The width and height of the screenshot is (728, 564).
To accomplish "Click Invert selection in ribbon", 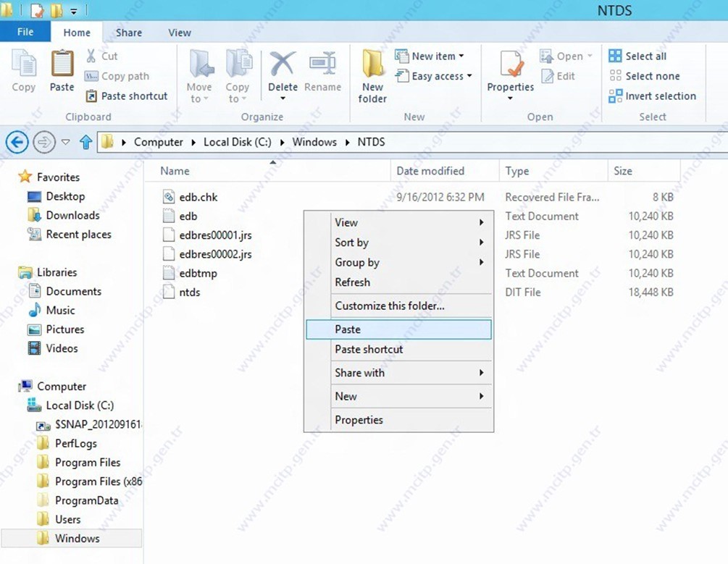I will tap(653, 96).
